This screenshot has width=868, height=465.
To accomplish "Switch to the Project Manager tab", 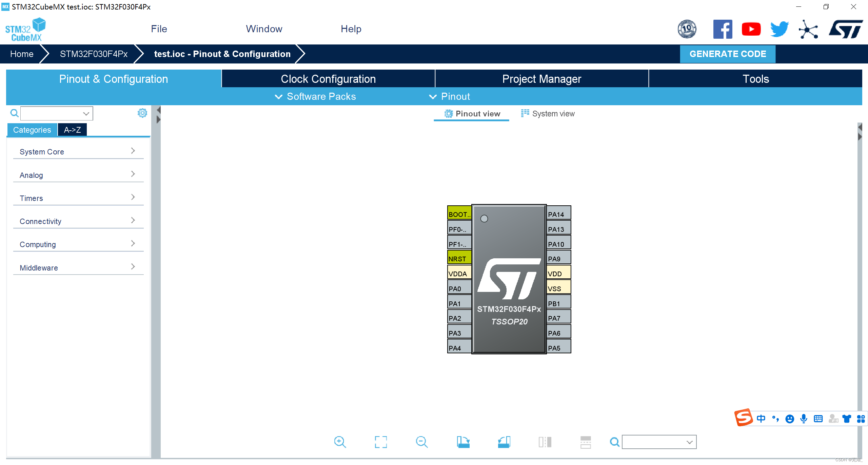I will pyautogui.click(x=542, y=79).
